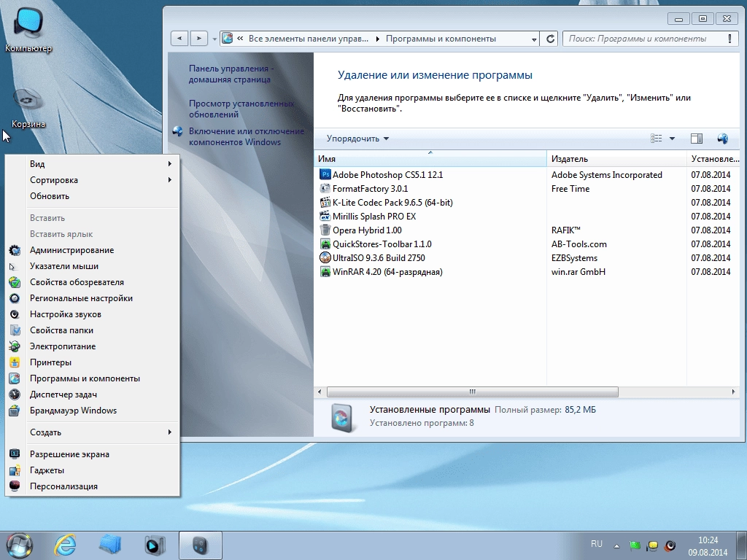Click the search box Поиск: Программы и компоненты
The image size is (747, 560).
(650, 39)
